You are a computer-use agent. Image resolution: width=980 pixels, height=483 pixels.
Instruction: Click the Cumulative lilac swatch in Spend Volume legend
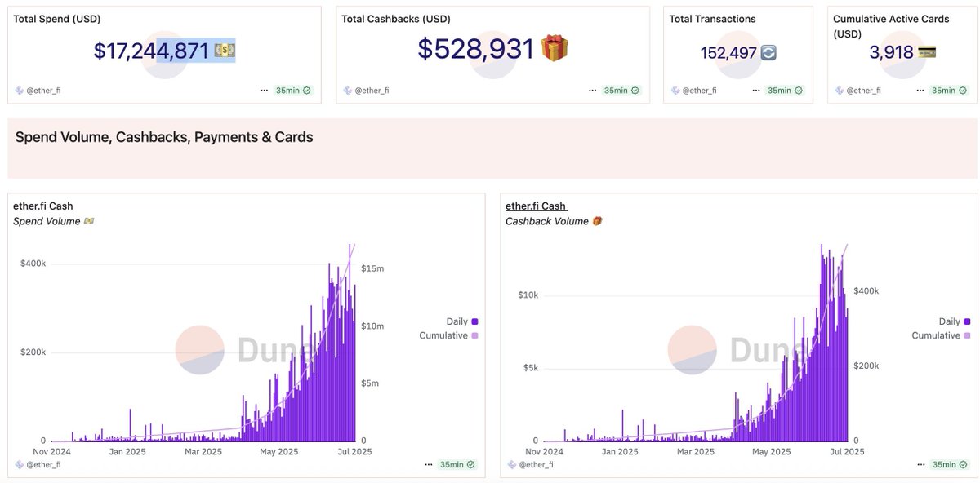click(x=474, y=335)
